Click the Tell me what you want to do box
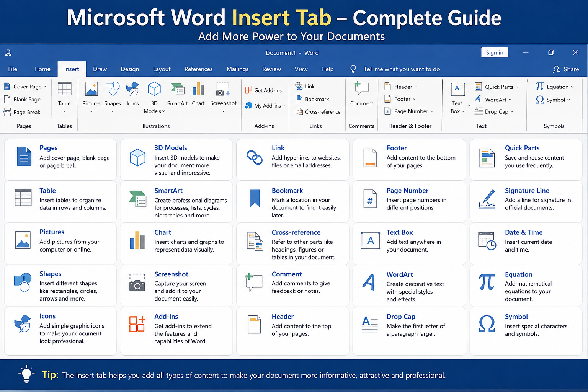This screenshot has height=392, width=588. click(402, 69)
